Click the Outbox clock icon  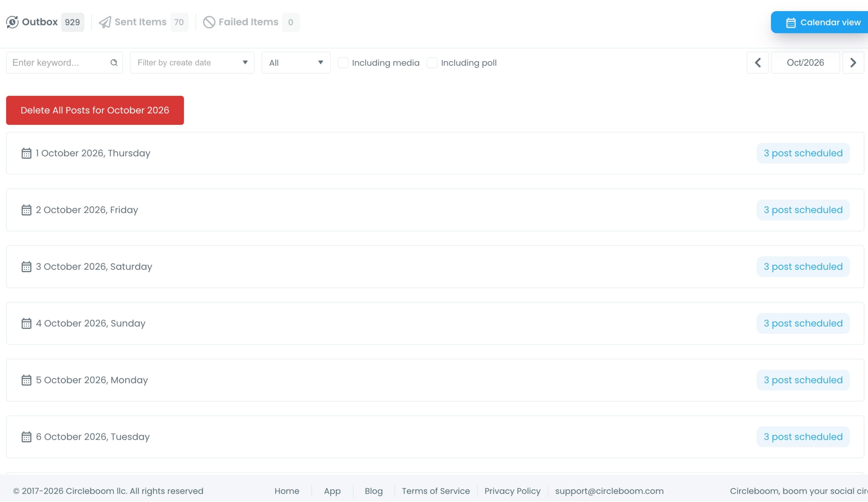click(x=12, y=22)
